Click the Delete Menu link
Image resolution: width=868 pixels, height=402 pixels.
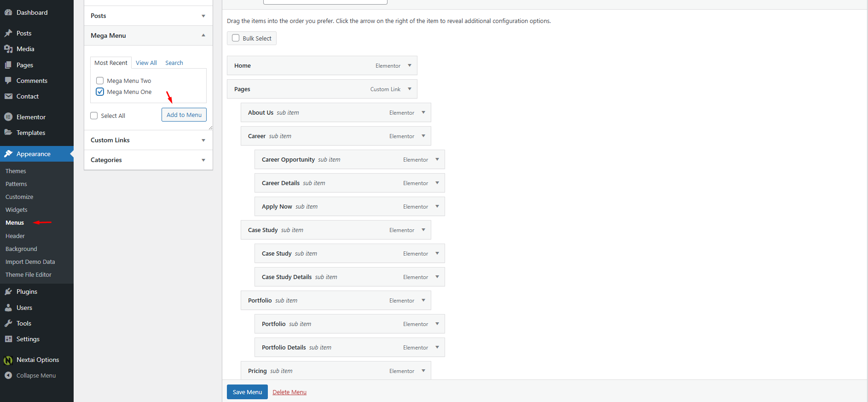click(289, 392)
